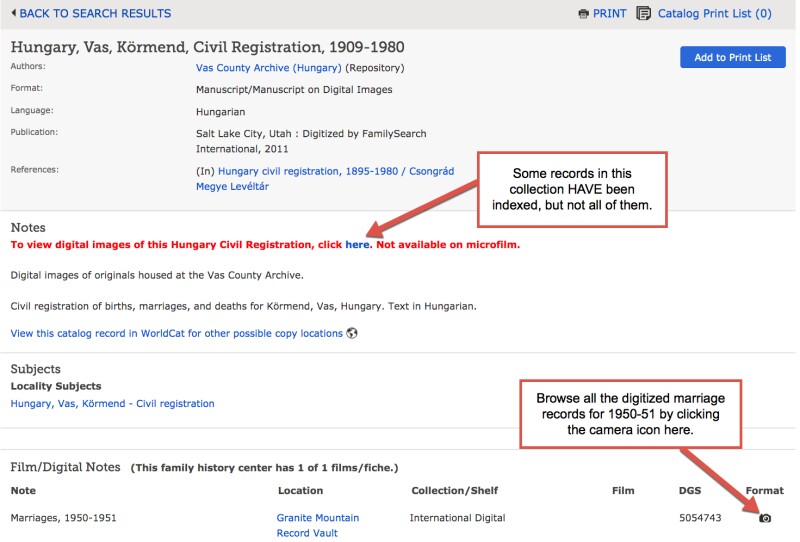800x542 pixels.
Task: Click the 'Hungarian' language value
Action: (220, 112)
